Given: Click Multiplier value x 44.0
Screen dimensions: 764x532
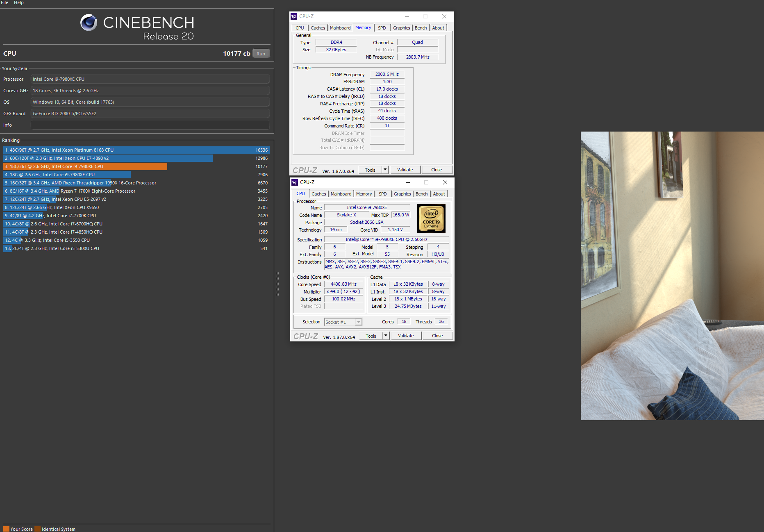Looking at the screenshot, I should (343, 291).
